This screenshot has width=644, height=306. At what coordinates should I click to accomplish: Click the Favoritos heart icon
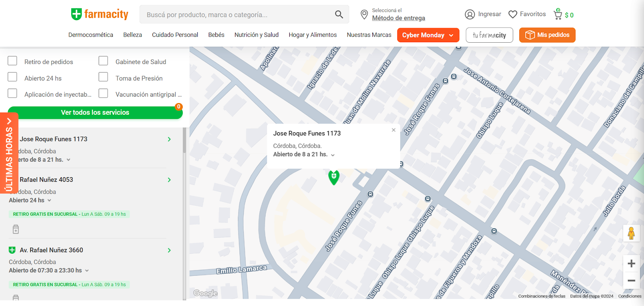(513, 14)
